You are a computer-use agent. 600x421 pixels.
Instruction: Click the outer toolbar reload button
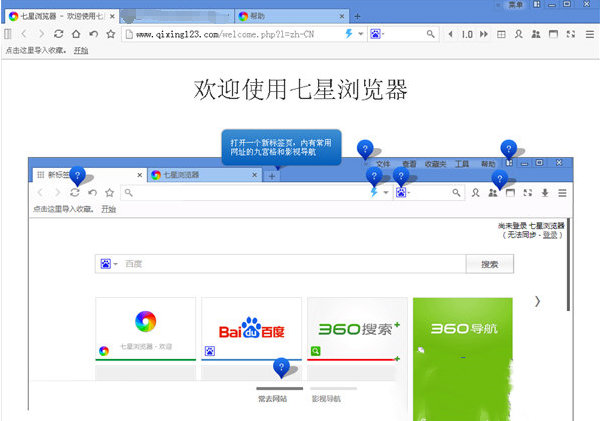[60, 34]
